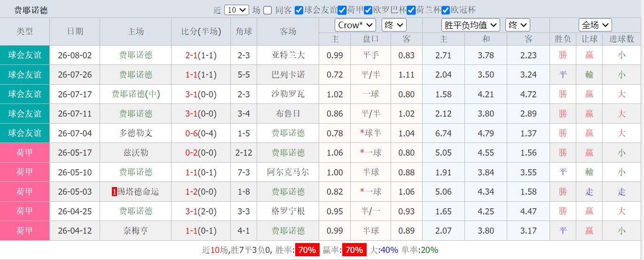644x260 pixels.
Task: Click score 0-6(0-4) for 多德勒支 match
Action: coord(201,134)
